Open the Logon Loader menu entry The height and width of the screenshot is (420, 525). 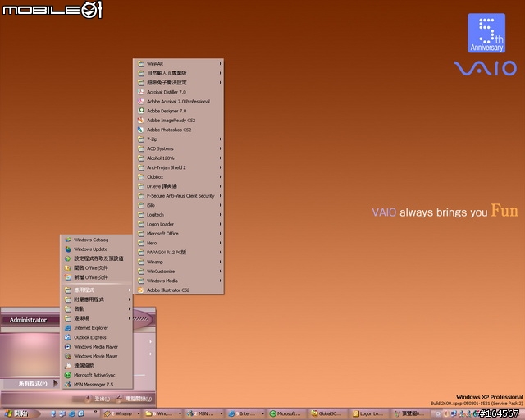point(179,224)
